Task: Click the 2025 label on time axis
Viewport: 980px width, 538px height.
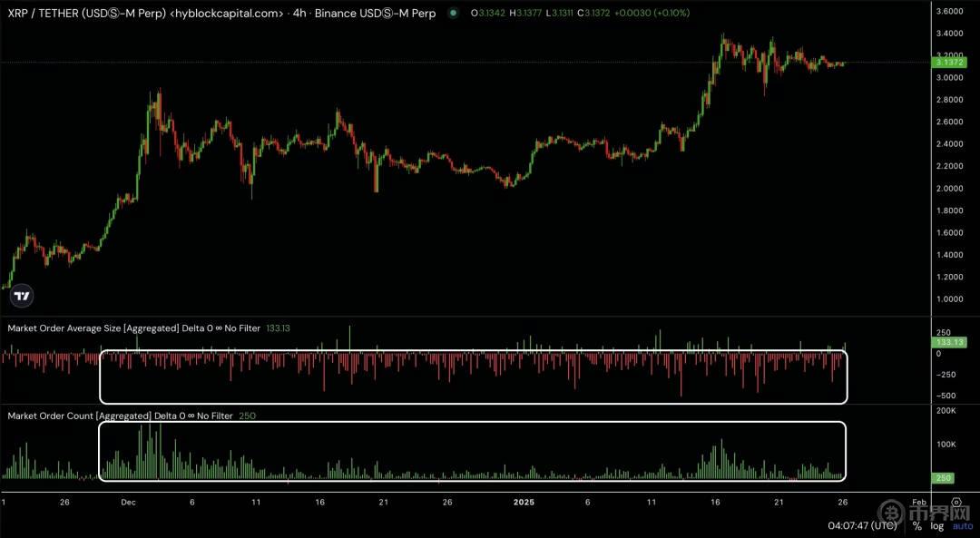Action: pos(524,503)
